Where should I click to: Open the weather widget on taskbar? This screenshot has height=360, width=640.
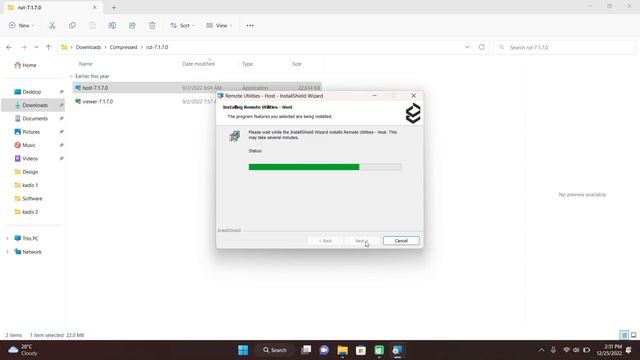[x=24, y=350]
